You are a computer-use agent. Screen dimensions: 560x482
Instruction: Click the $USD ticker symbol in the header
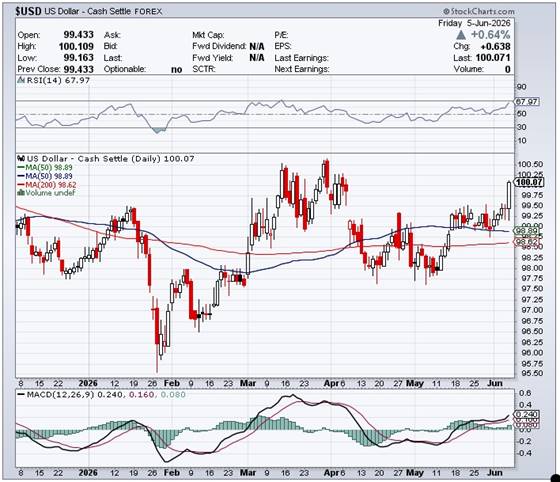(x=28, y=11)
